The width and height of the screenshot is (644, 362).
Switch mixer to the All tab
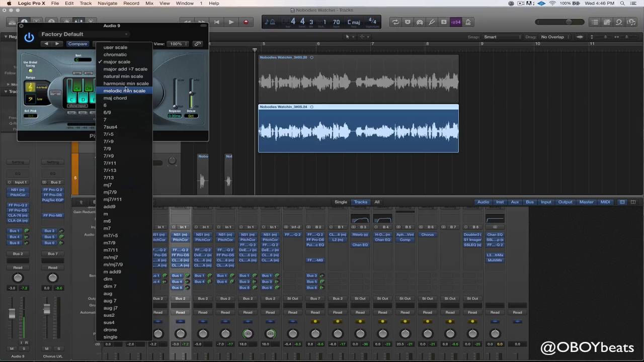[377, 202]
